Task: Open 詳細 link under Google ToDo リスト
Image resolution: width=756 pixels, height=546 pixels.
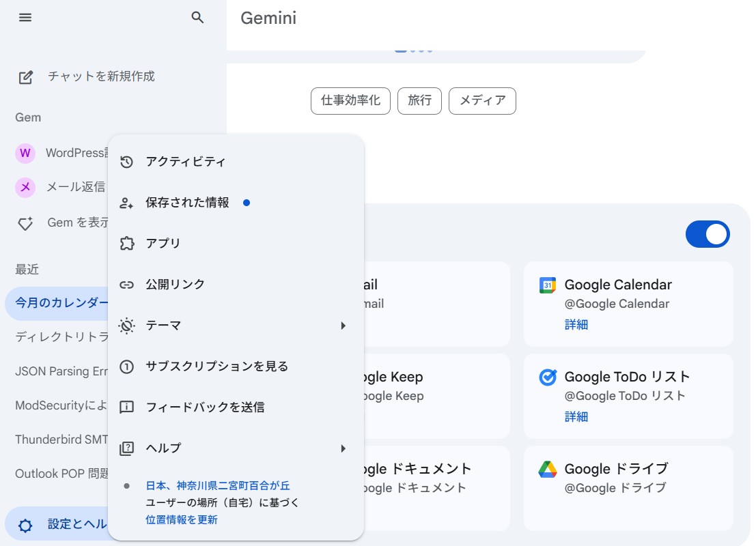Action: [576, 417]
